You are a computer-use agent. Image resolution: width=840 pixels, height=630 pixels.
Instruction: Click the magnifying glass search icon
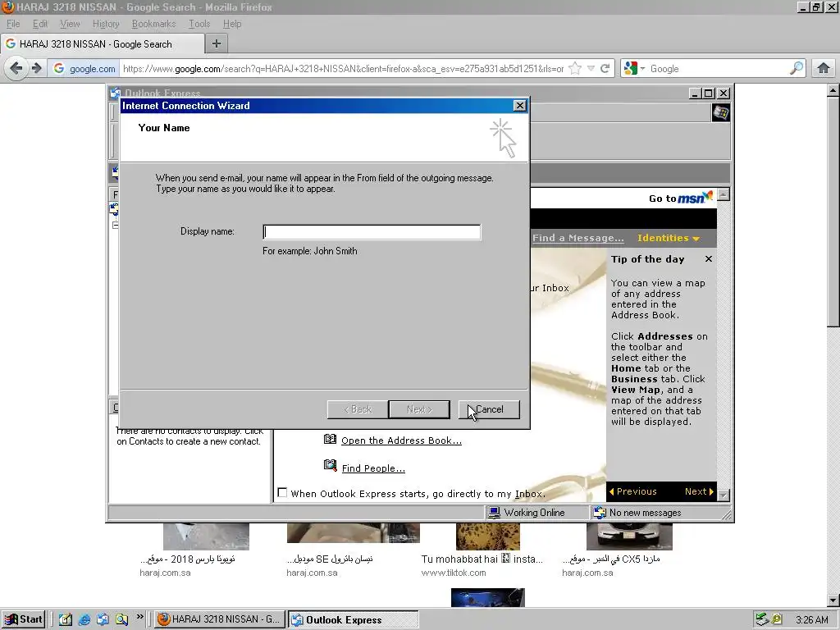pos(796,69)
